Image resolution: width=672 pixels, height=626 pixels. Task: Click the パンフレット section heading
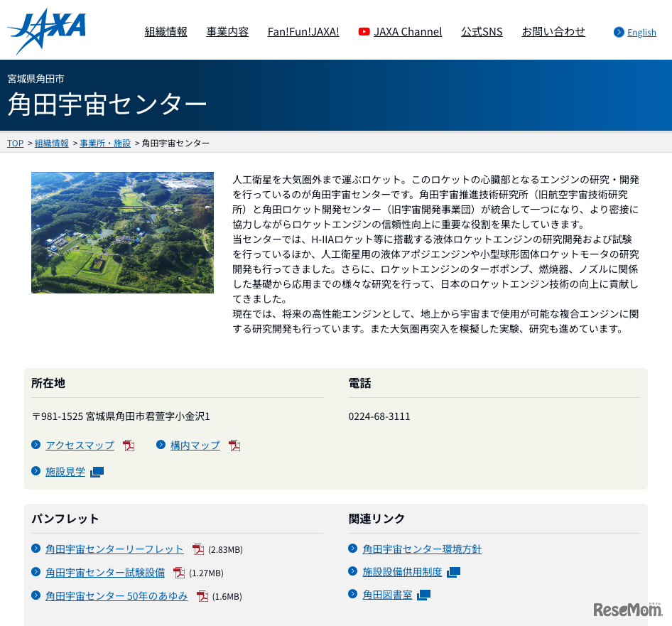(65, 519)
